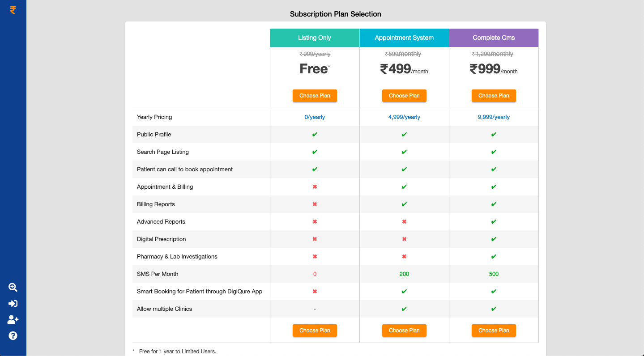
Task: Click Complete Cms checkmark for Digital Prescription
Action: [494, 239]
